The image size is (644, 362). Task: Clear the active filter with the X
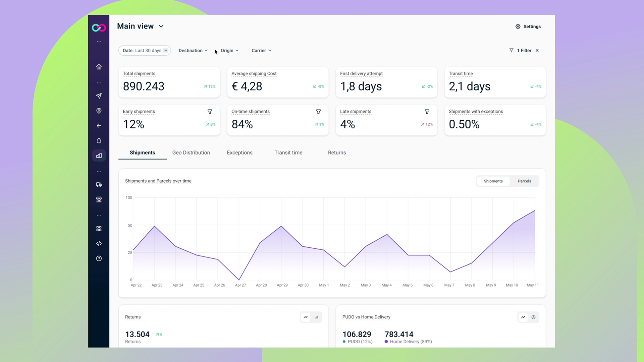click(537, 51)
